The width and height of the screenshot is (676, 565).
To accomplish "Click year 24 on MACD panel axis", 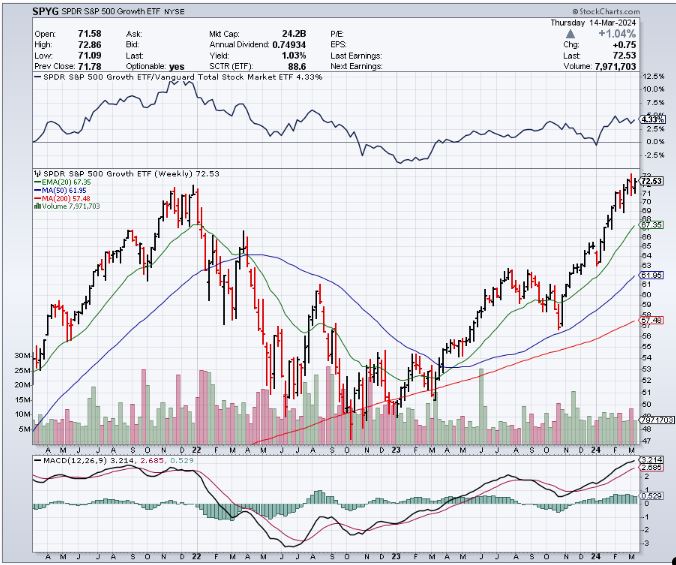I will pos(598,557).
